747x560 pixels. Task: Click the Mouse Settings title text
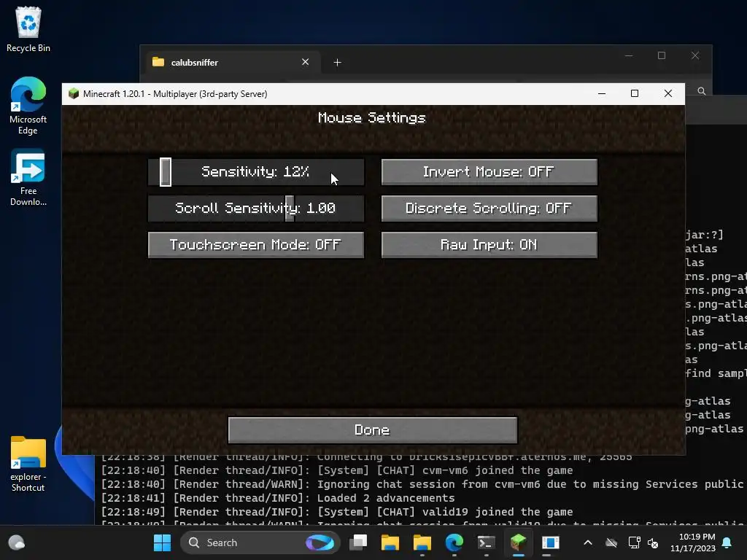click(372, 117)
